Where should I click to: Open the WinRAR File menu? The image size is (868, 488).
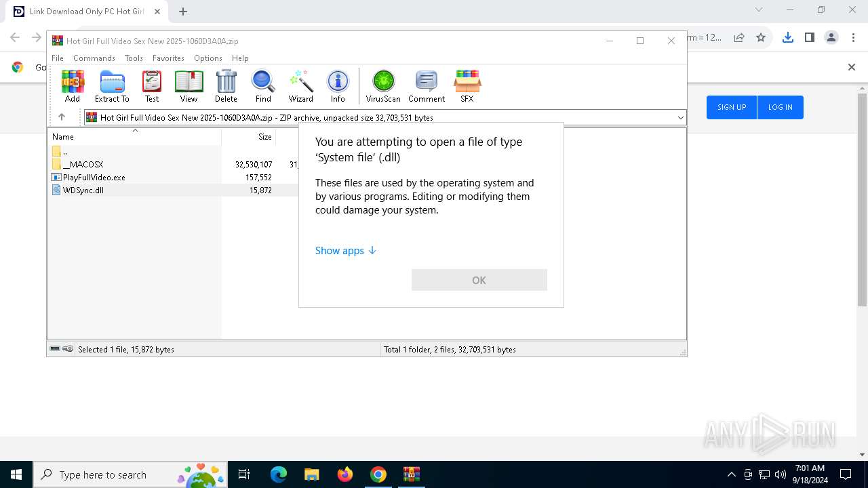coord(58,58)
